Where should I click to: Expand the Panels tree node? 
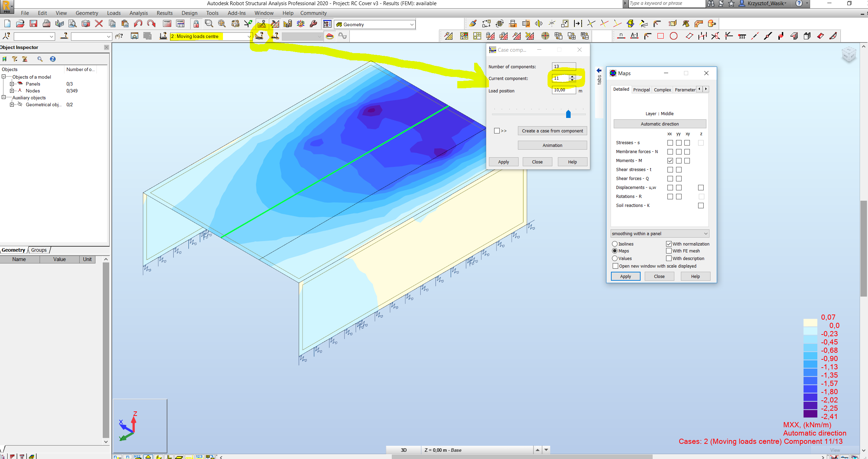[x=12, y=84]
